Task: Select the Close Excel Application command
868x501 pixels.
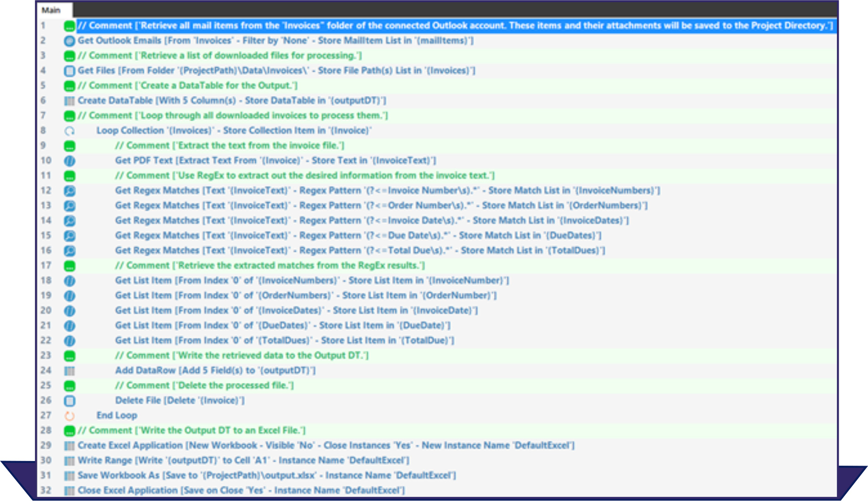Action: point(241,490)
